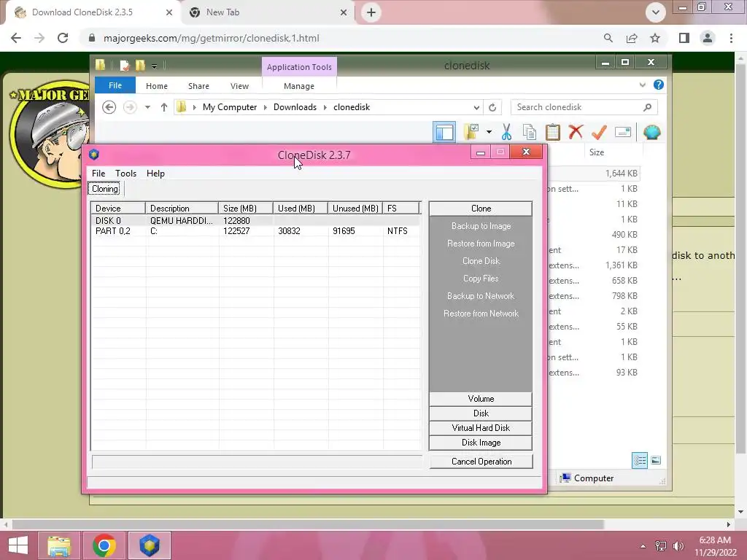Image resolution: width=747 pixels, height=560 pixels.
Task: Switch Explorer to large icons view
Action: [656, 461]
